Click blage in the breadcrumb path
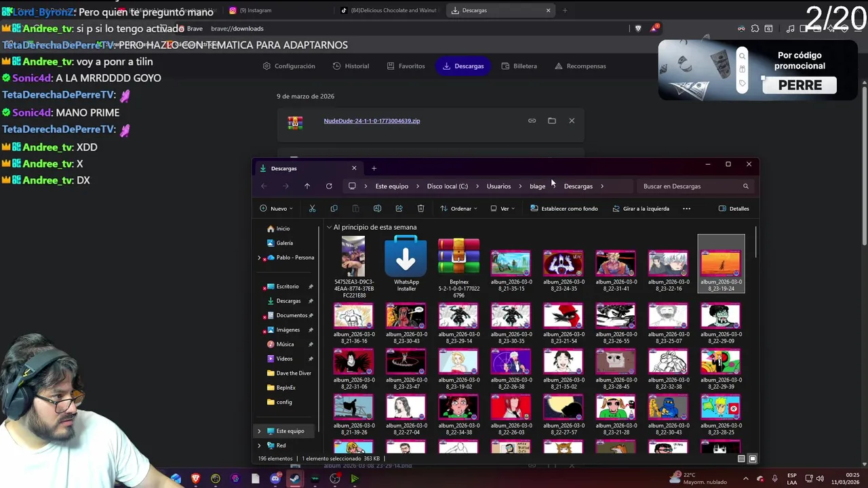This screenshot has width=868, height=488. (537, 186)
